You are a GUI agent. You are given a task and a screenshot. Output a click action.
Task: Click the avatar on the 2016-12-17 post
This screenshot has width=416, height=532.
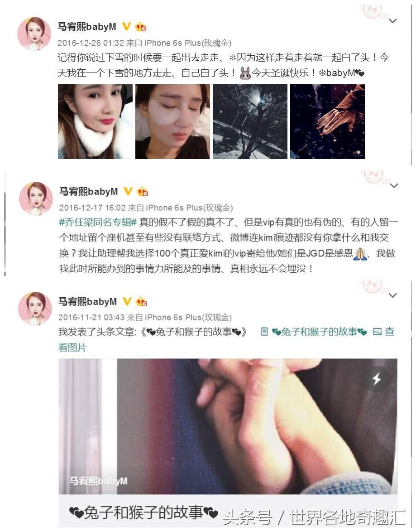pos(36,199)
